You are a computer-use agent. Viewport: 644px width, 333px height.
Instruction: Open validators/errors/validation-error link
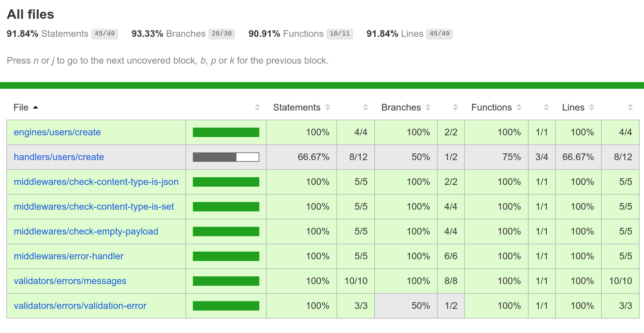click(80, 306)
